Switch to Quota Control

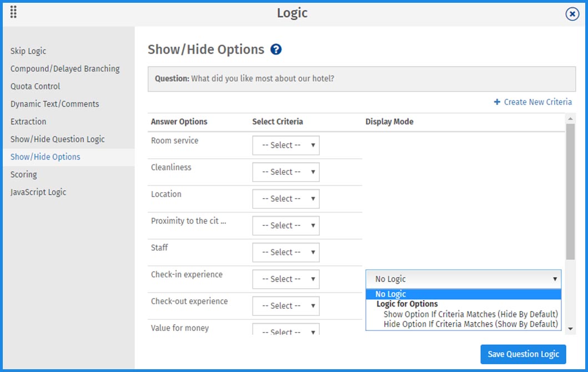tap(35, 87)
